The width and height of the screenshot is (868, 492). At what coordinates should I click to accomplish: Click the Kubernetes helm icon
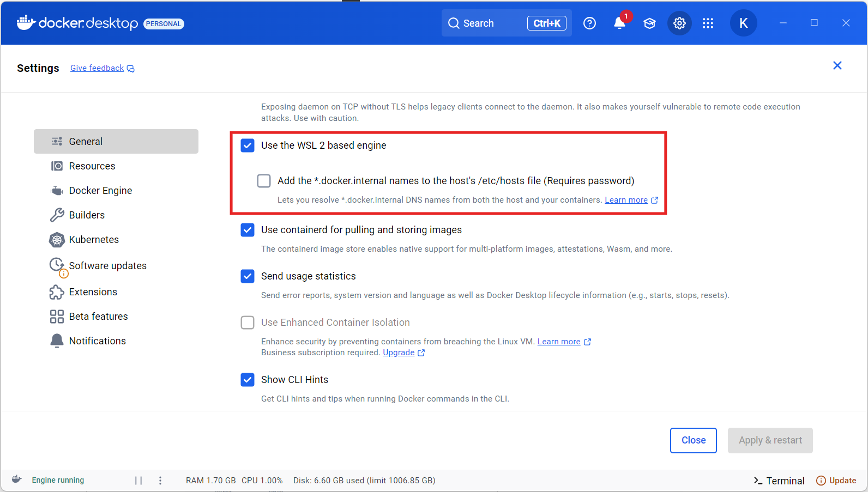tap(57, 239)
